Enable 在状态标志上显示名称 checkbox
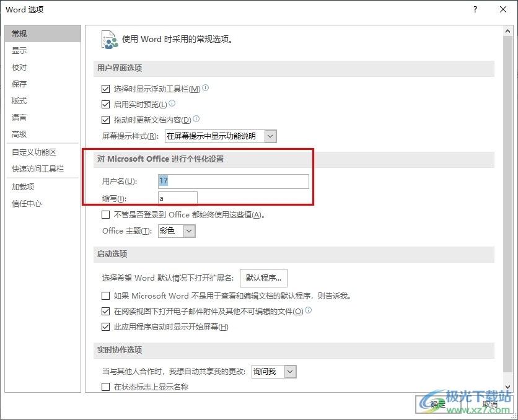Viewport: 518px width, 420px height. 106,387
